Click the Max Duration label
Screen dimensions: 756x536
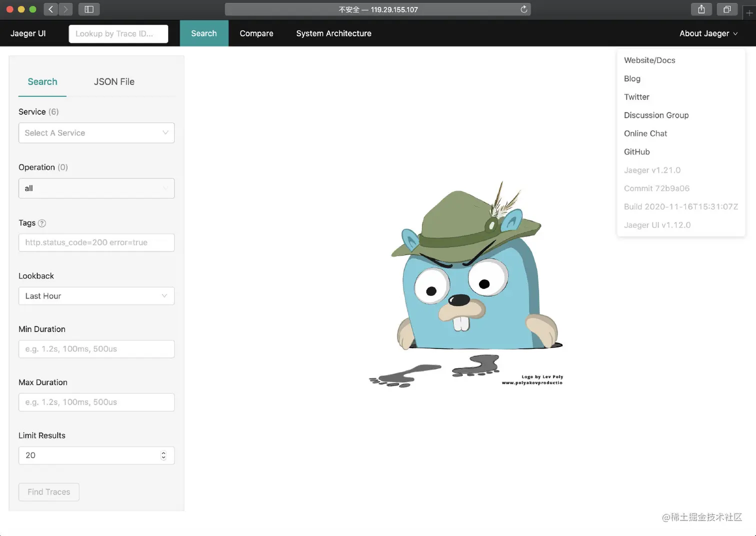point(43,382)
